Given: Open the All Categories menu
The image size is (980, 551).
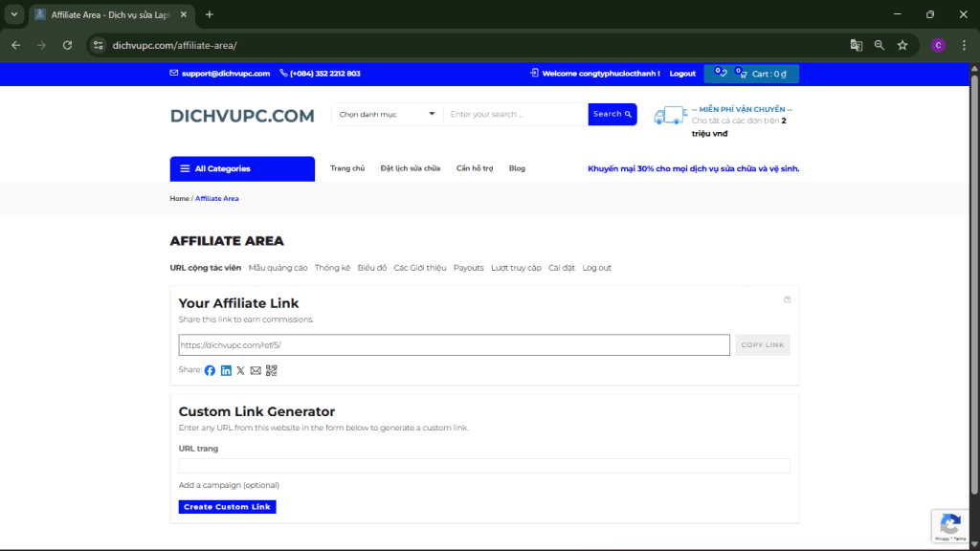Looking at the screenshot, I should coord(242,168).
